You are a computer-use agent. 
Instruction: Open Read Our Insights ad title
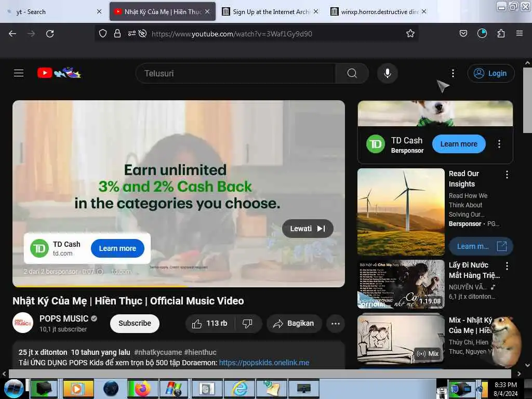point(464,179)
